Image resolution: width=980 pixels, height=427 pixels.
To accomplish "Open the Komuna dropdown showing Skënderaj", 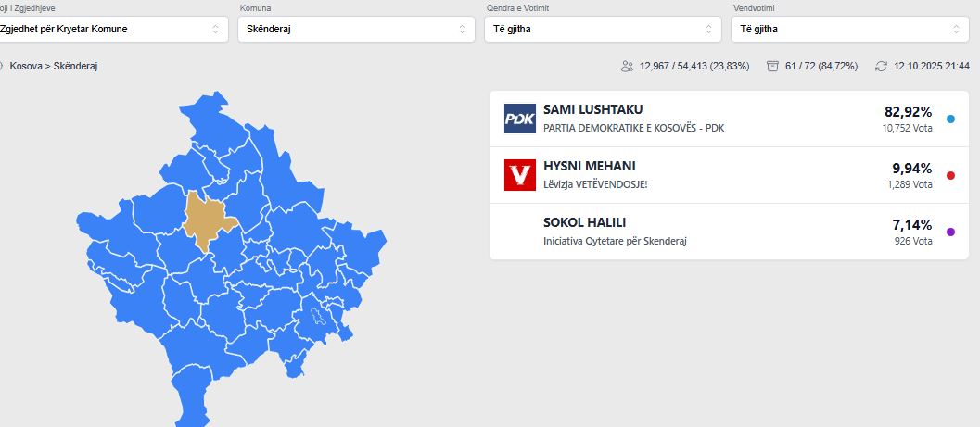I will (356, 29).
